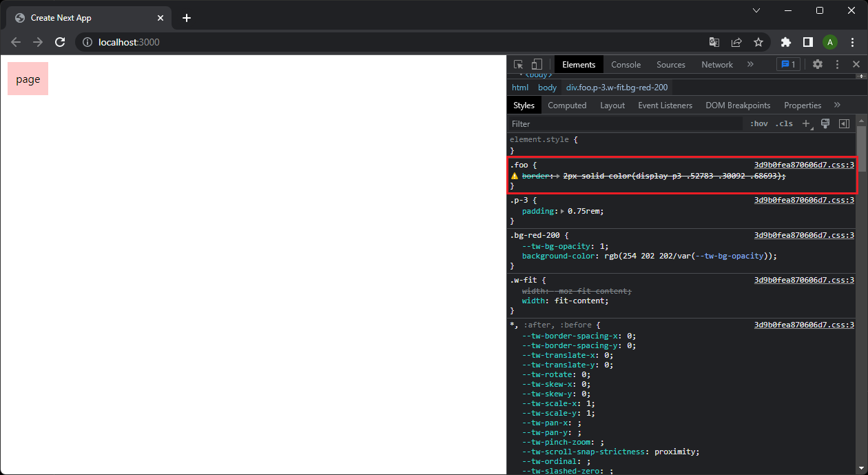Click the Google Translate address bar icon
Image resolution: width=868 pixels, height=475 pixels.
click(714, 42)
